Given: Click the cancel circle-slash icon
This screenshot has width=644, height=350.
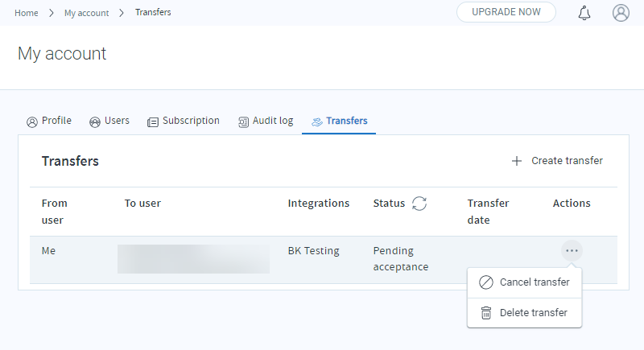Looking at the screenshot, I should 486,282.
